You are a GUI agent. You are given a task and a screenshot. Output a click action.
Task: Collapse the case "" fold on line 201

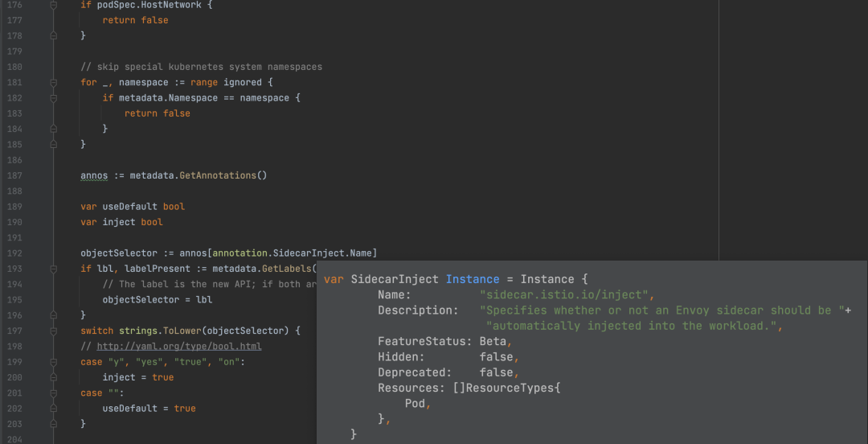tap(53, 393)
